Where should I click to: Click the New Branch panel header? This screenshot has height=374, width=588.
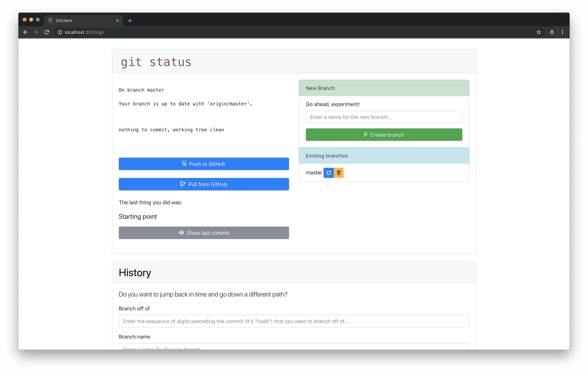(x=384, y=88)
